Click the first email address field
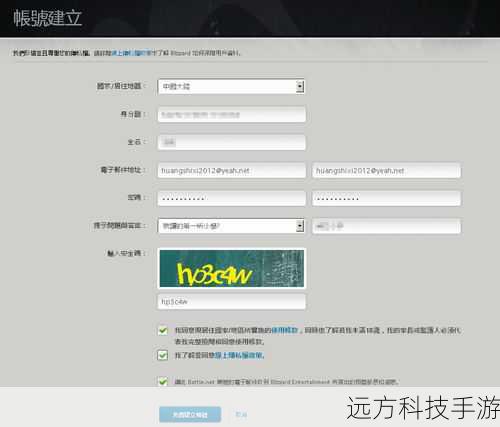500x427 pixels. click(x=231, y=170)
